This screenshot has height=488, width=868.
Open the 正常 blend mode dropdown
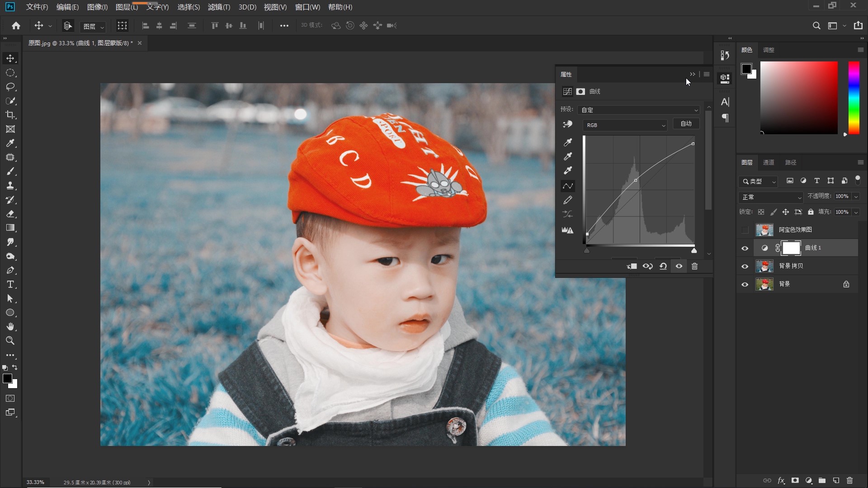(771, 197)
